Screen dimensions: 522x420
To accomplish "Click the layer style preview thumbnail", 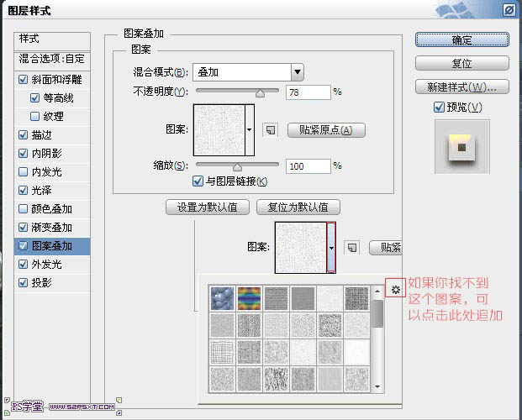I will coord(461,149).
